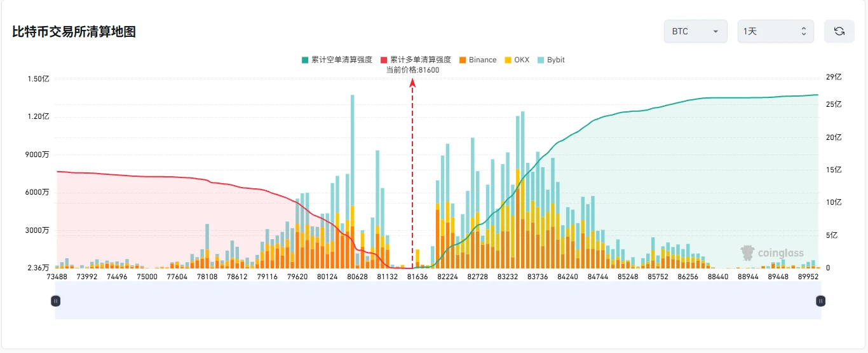Click x-axis price label 80628
868x353 pixels.
click(x=357, y=277)
